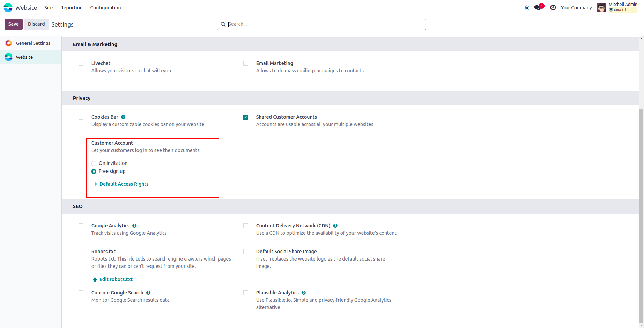The image size is (644, 328).
Task: Click the CDN help question icon
Action: pyautogui.click(x=335, y=226)
